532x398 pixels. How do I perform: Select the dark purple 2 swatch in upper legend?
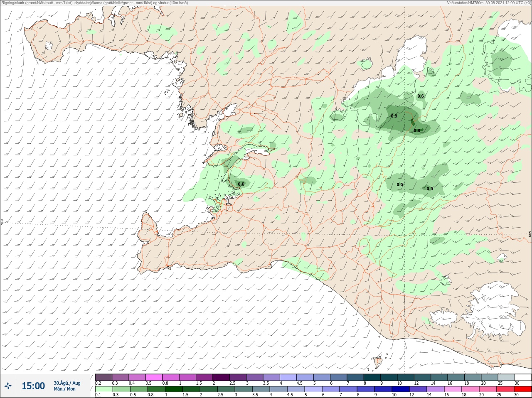tap(221, 377)
